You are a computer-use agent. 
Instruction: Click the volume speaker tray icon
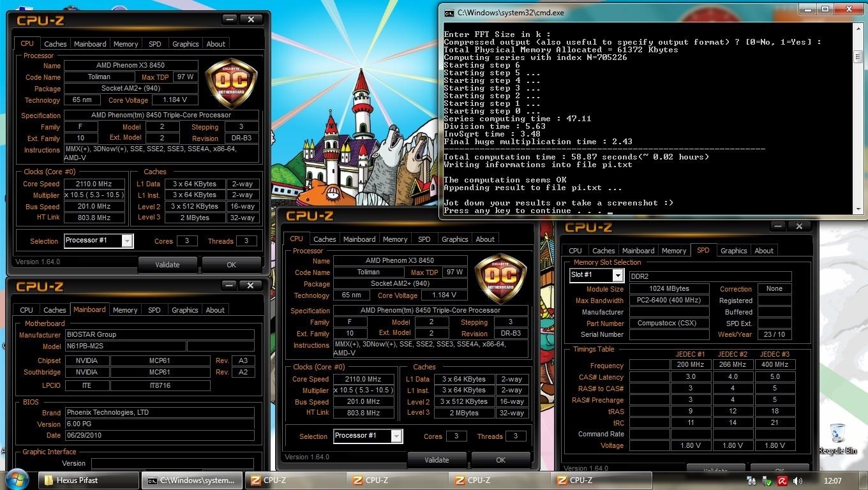798,480
